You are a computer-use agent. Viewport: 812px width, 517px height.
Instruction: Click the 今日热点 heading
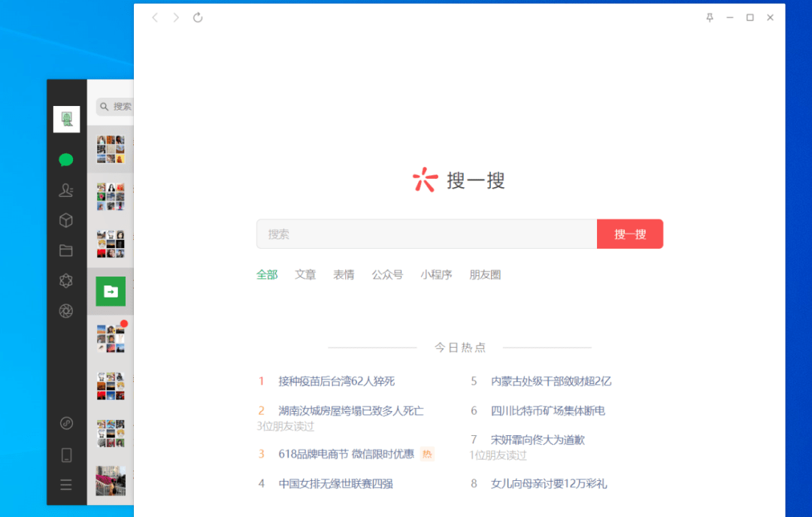point(460,347)
